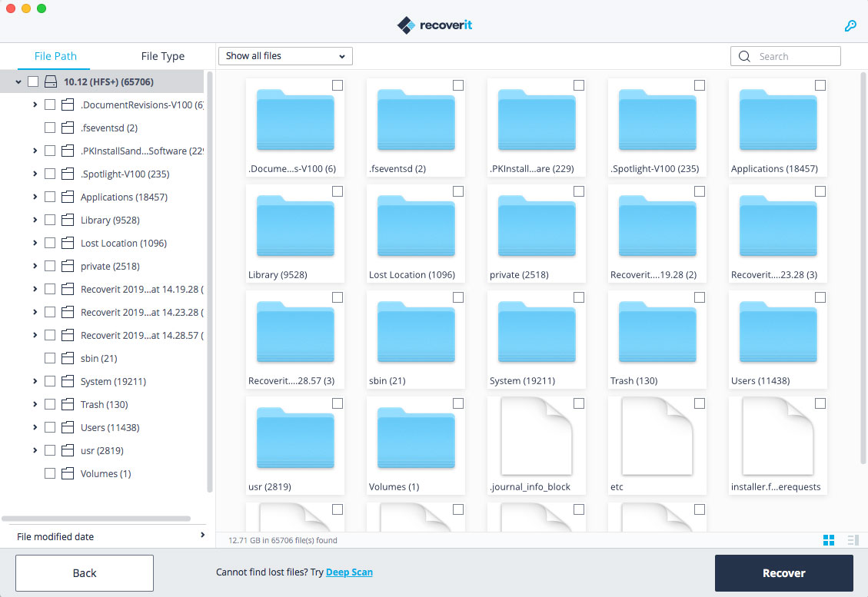The width and height of the screenshot is (868, 597).
Task: Open the .journal_info_block file icon
Action: coord(536,436)
